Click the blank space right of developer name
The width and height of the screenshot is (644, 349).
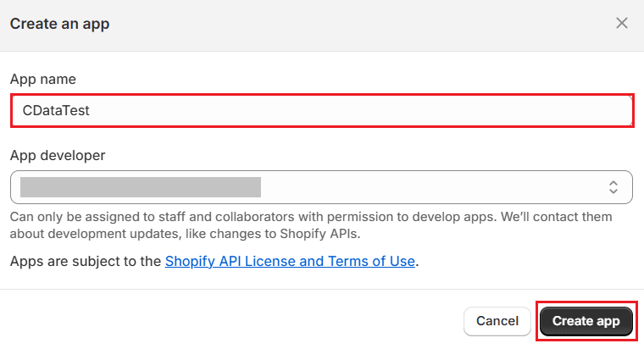pyautogui.click(x=424, y=186)
